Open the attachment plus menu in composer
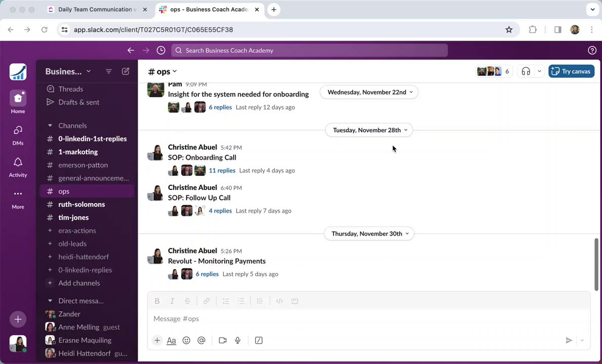The image size is (602, 364). click(157, 340)
